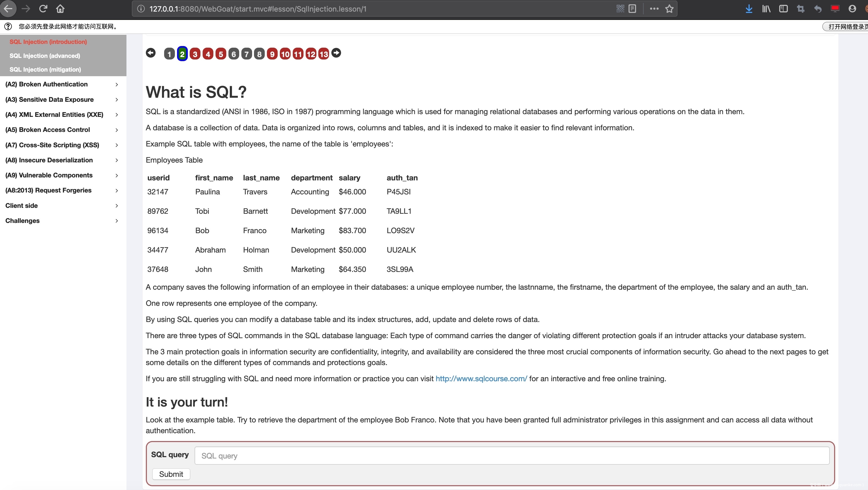Open reader view icon in address bar
868x490 pixels.
point(633,9)
